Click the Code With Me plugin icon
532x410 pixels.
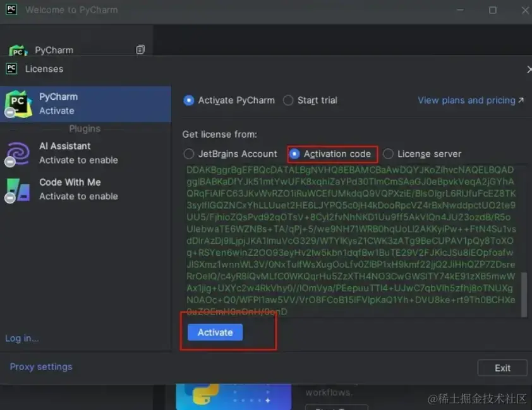pyautogui.click(x=18, y=190)
